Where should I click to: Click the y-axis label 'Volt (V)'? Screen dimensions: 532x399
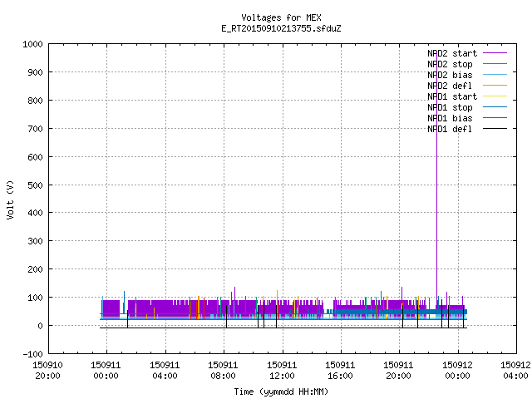11,199
